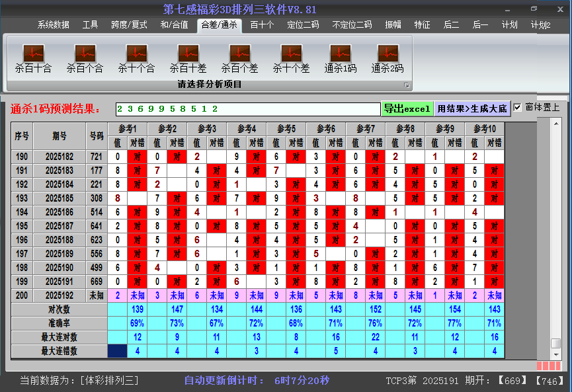Switch to the 振幅 tab
The height and width of the screenshot is (392, 572).
393,25
